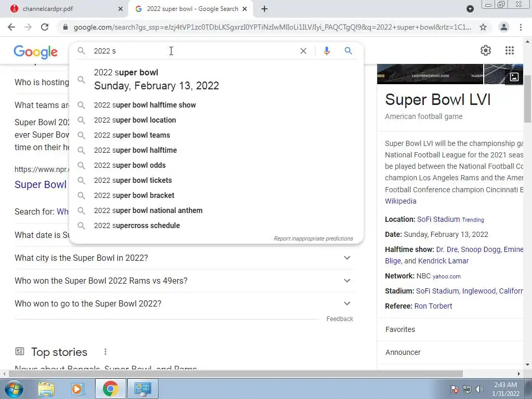Select suggestion '2022 super bowl halftime show'
532x399 pixels.
pyautogui.click(x=217, y=105)
